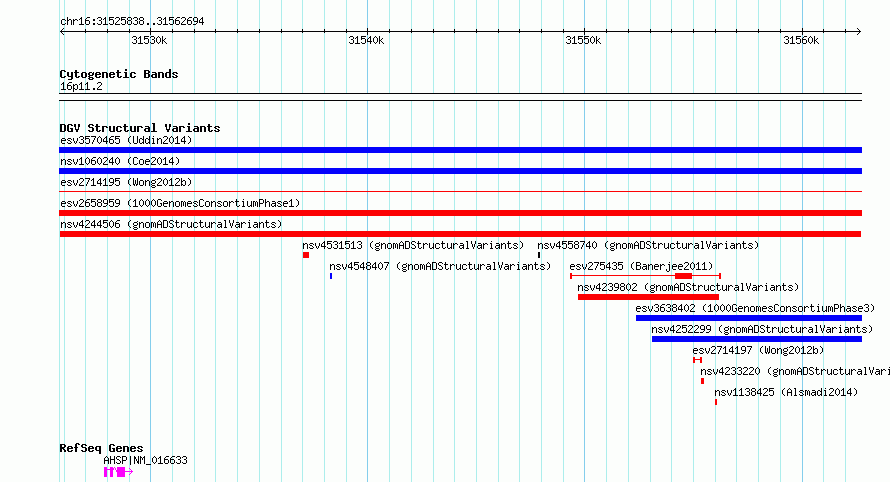Open the esv2658959 1000GenomesConsortiumPhase1 red bar
Screen dimensions: 890x482
coord(460,213)
